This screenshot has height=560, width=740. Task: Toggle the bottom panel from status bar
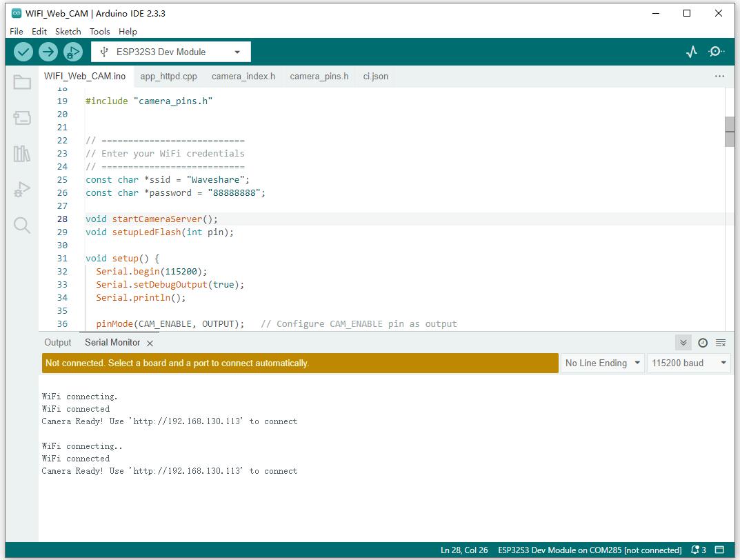click(x=719, y=550)
